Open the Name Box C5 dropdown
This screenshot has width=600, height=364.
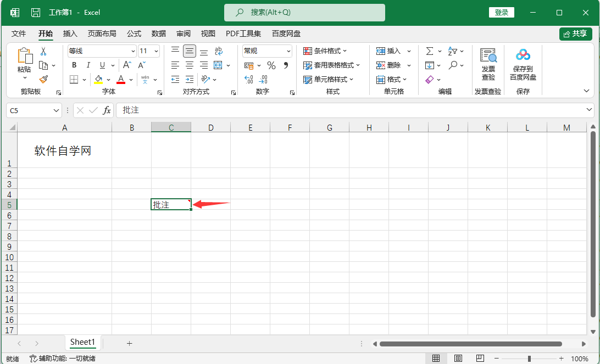56,110
